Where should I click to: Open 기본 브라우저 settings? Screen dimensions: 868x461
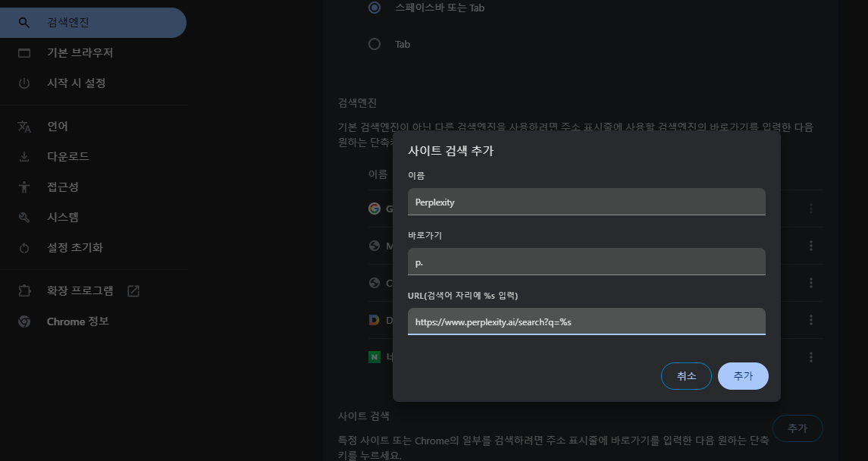click(80, 52)
